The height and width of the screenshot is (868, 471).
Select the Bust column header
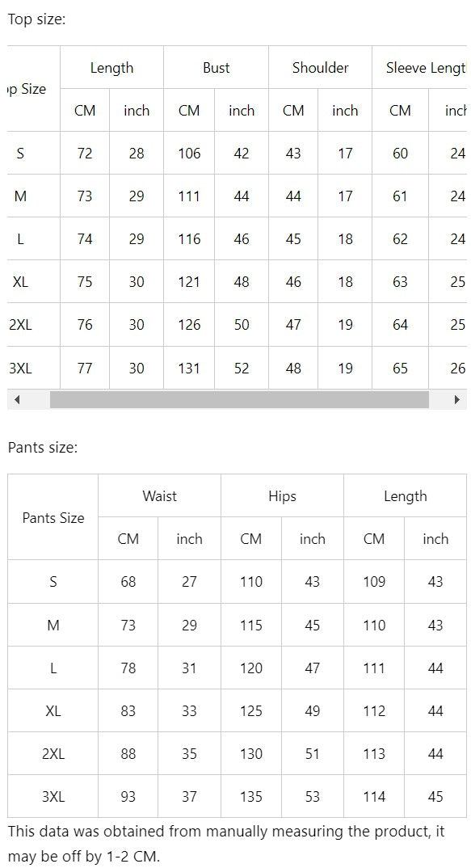(216, 68)
